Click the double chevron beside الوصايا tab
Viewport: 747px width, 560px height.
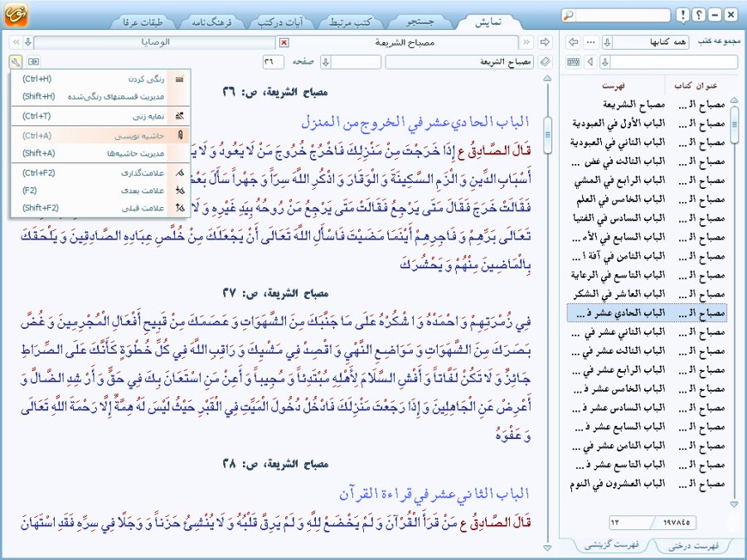16,42
